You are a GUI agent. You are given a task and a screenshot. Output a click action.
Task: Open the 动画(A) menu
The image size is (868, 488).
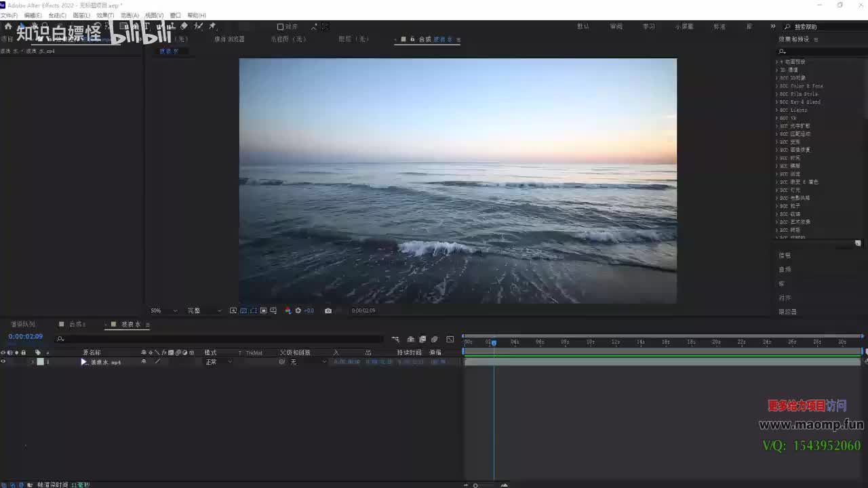pos(130,15)
